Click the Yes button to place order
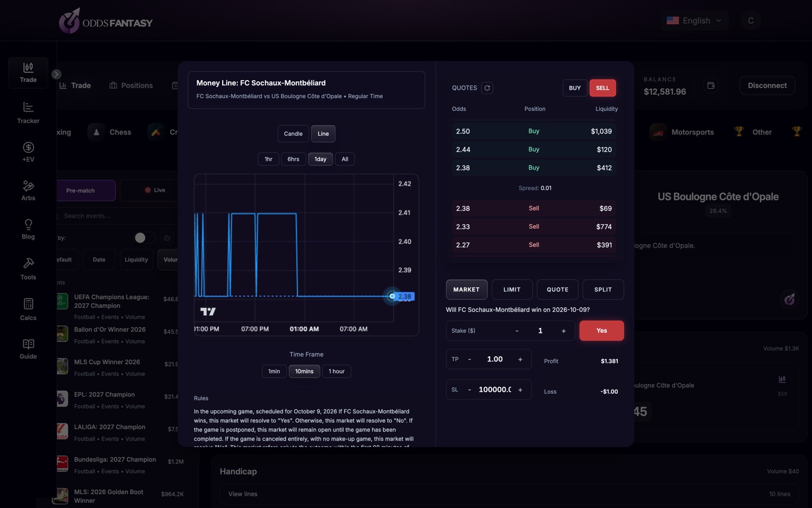 601,331
